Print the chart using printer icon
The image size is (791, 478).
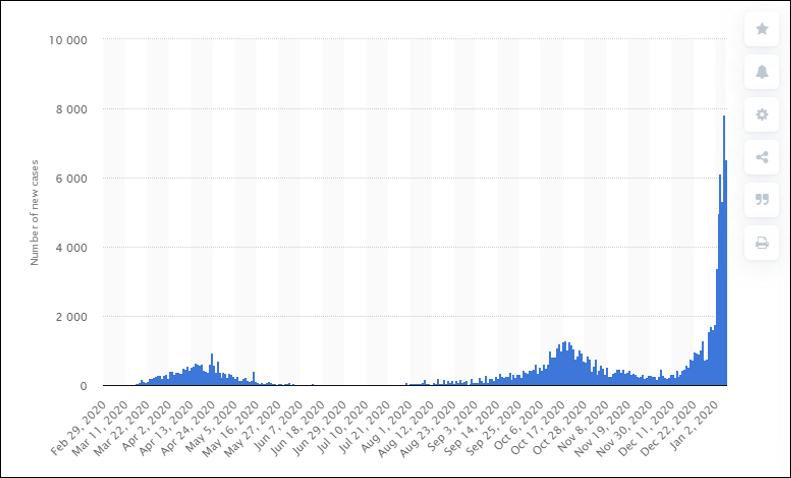click(762, 243)
